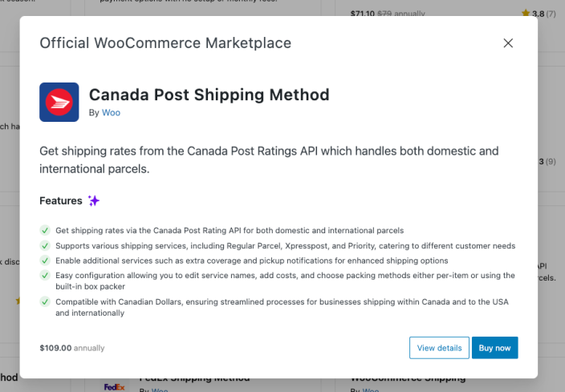Click the checkmark beside Easy configuration feature
Image resolution: width=565 pixels, height=392 pixels.
(x=45, y=275)
